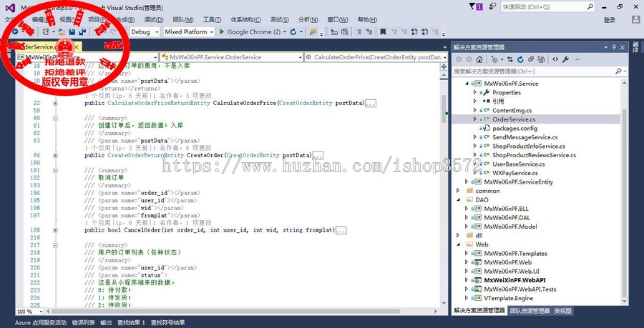Image resolution: width=644 pixels, height=328 pixels.
Task: Open the Azure 应用服务活动 bottom tab
Action: pos(41,323)
